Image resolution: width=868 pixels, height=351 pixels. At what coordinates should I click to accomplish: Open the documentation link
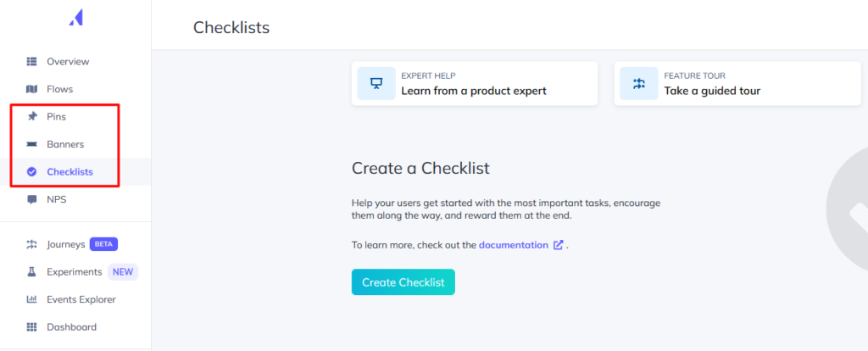pyautogui.click(x=513, y=245)
